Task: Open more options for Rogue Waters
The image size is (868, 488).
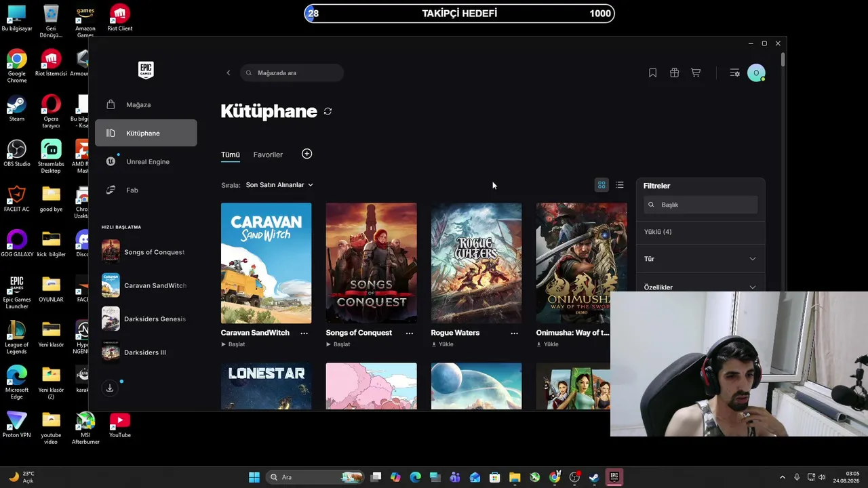Action: point(514,333)
